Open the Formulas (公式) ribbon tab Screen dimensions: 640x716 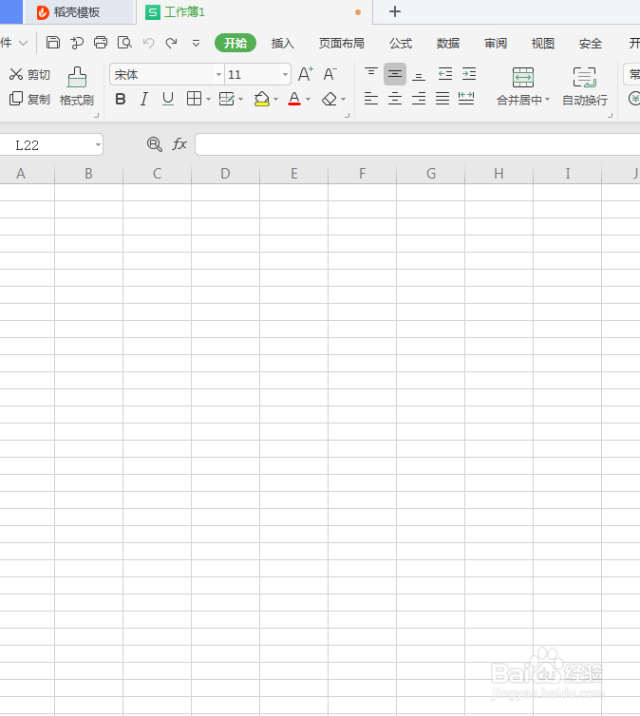[x=401, y=43]
